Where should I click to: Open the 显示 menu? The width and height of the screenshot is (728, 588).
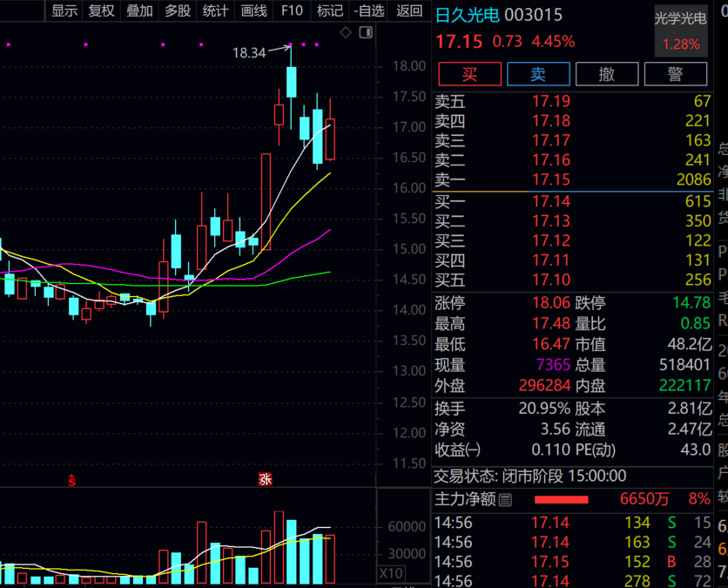point(64,10)
